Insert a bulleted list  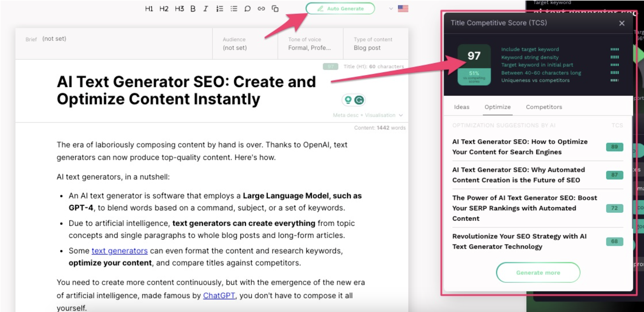[x=234, y=9]
